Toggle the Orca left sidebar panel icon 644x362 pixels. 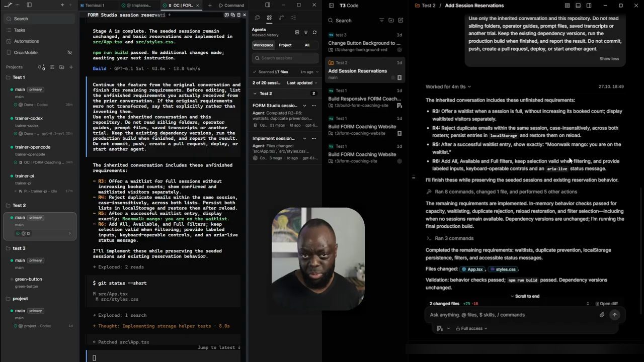[29, 5]
